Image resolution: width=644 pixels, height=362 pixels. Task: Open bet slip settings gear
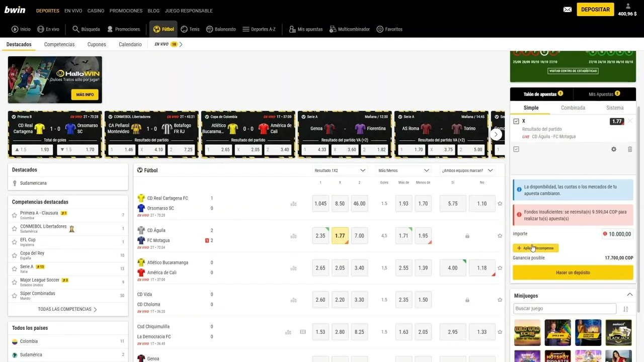click(x=614, y=149)
